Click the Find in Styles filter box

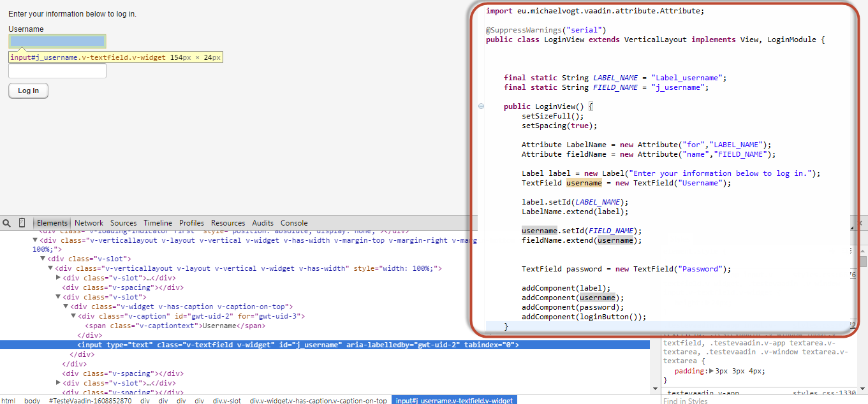point(759,400)
